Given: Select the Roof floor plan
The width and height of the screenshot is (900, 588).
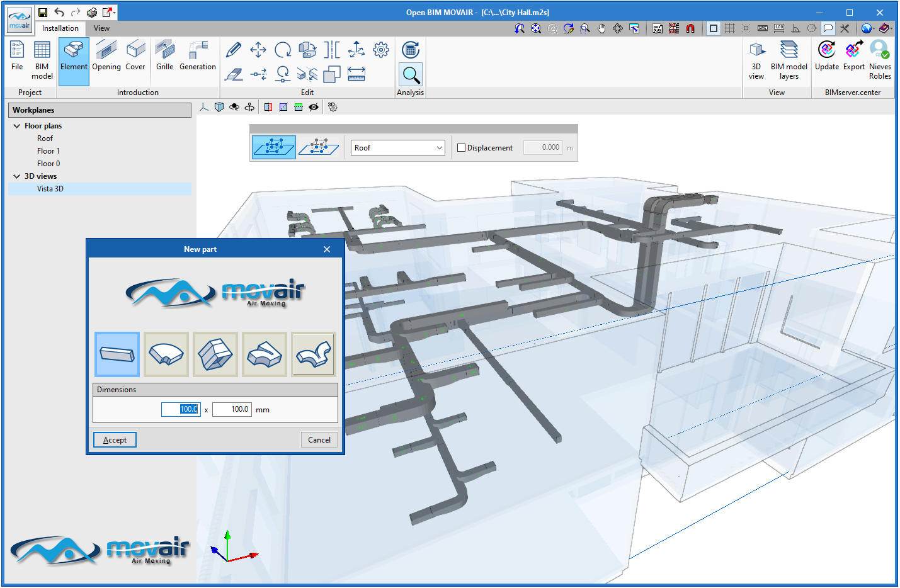Looking at the screenshot, I should [x=45, y=139].
